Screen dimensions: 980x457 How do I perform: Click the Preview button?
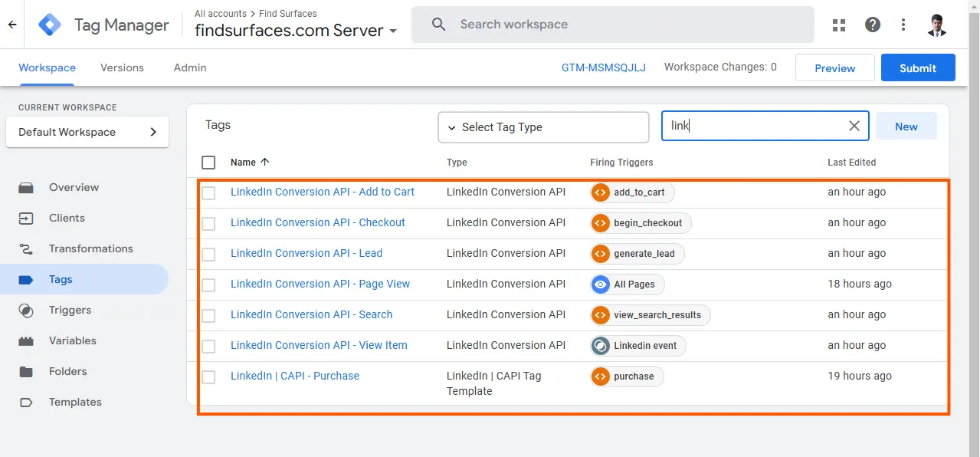tap(835, 67)
